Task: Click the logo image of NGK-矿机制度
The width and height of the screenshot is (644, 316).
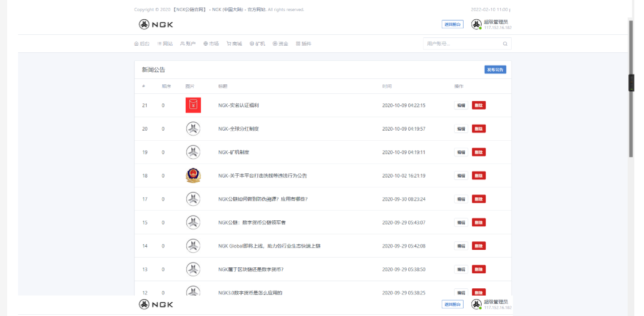Action: [193, 152]
